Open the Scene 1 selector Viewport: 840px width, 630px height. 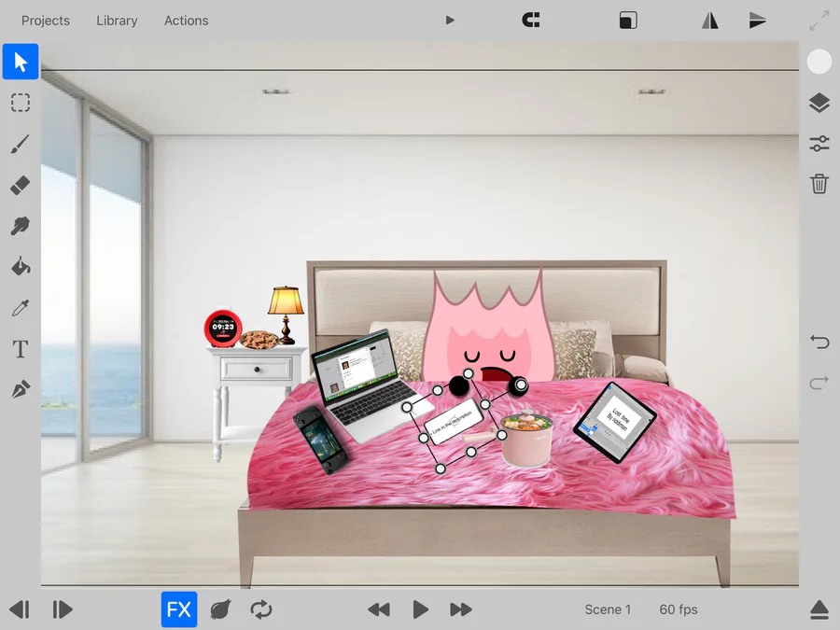(x=608, y=609)
